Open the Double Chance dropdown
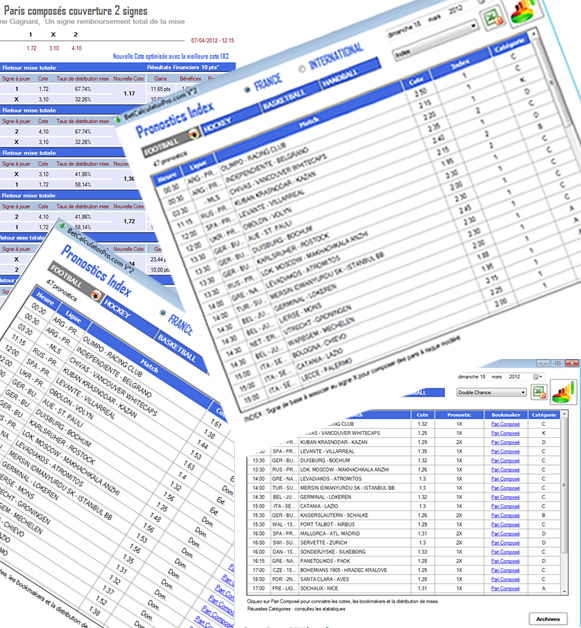Screen dimensions: 581x628 pos(492,392)
